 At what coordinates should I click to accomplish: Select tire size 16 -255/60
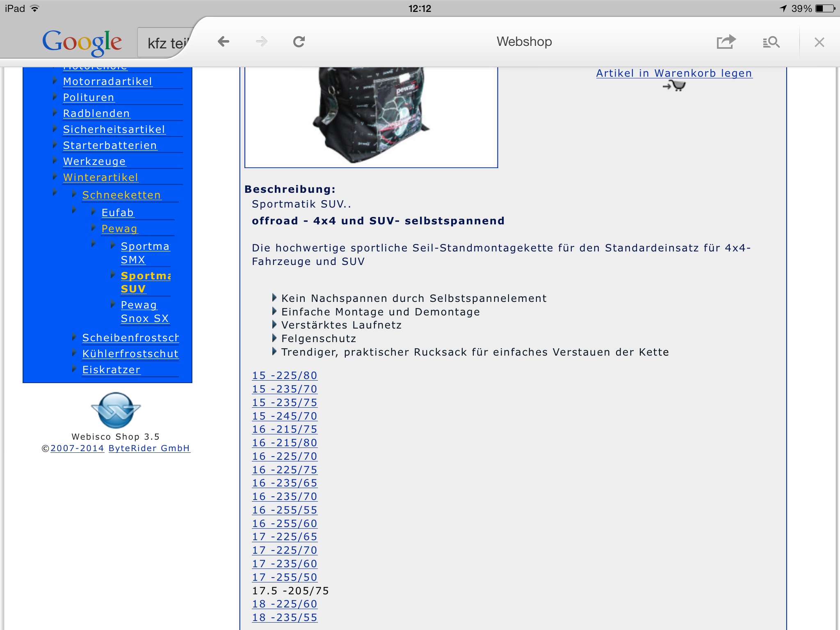pos(285,523)
